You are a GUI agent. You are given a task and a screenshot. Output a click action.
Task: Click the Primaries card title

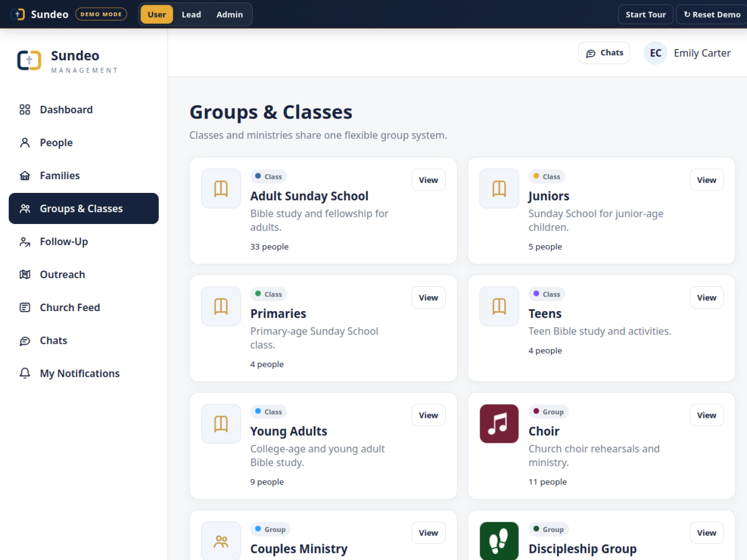coord(278,314)
